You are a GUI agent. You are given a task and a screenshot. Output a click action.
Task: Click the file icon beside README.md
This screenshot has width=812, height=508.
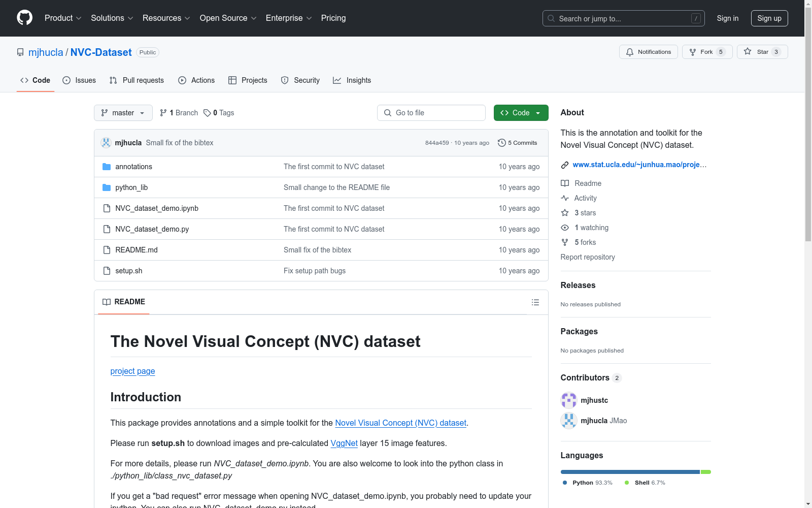click(x=107, y=250)
